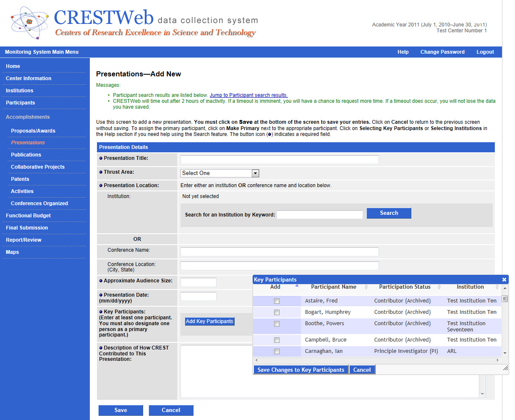
Task: Click the 'Accomplishments' sidebar heading
Action: pyautogui.click(x=28, y=117)
